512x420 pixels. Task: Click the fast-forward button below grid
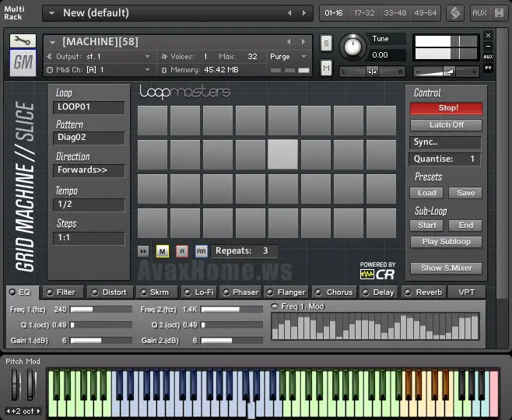[143, 251]
